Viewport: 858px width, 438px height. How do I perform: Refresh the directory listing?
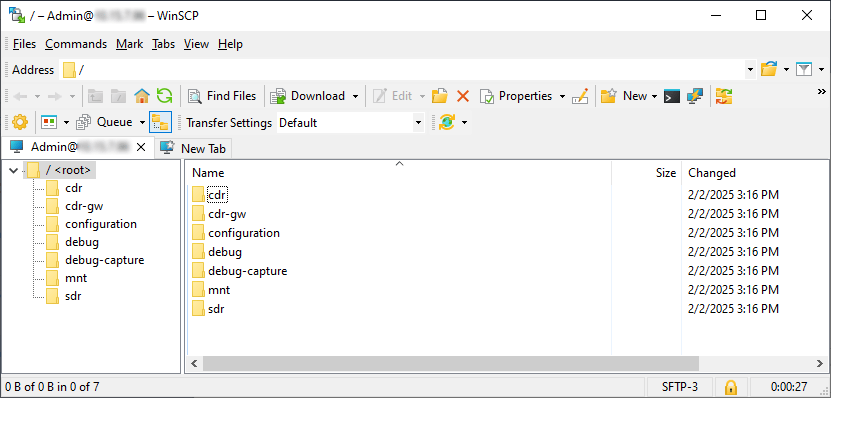click(165, 96)
